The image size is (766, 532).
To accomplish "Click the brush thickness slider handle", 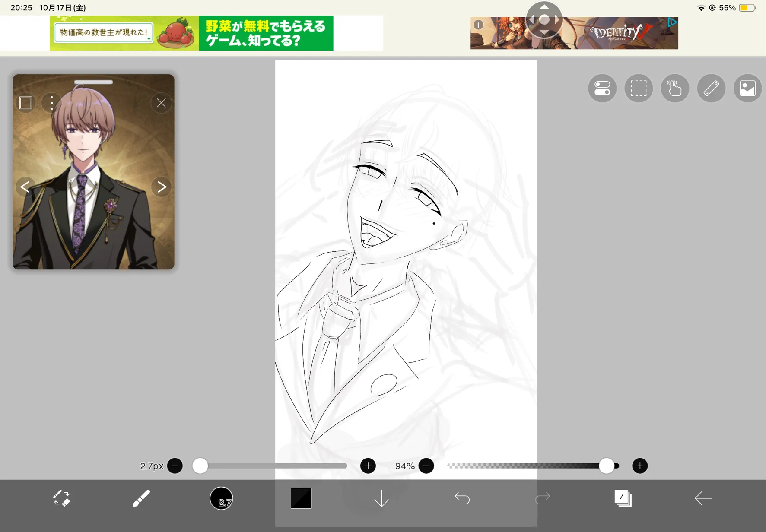I will (200, 466).
